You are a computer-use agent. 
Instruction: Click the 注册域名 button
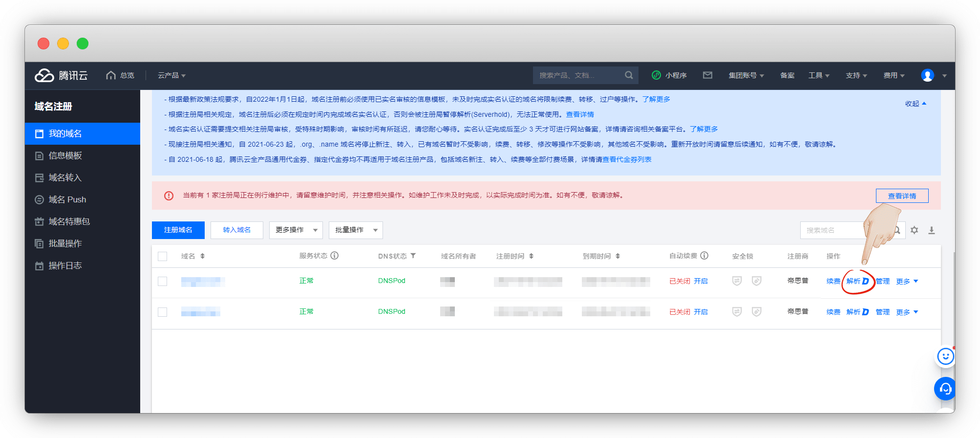178,230
